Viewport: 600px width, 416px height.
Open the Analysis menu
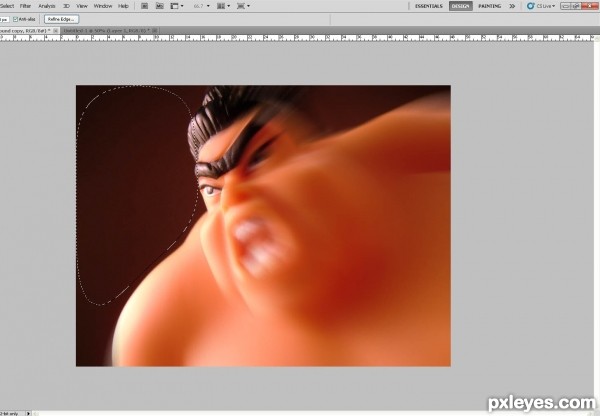pyautogui.click(x=47, y=6)
